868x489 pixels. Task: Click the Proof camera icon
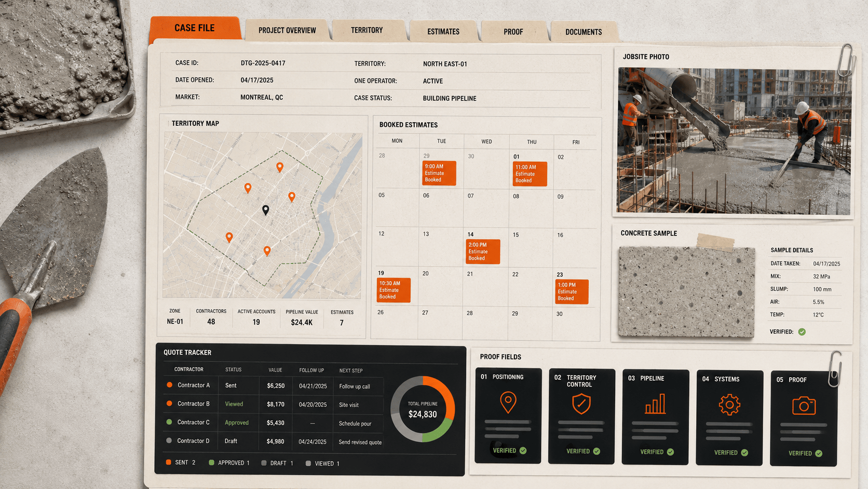(x=804, y=405)
